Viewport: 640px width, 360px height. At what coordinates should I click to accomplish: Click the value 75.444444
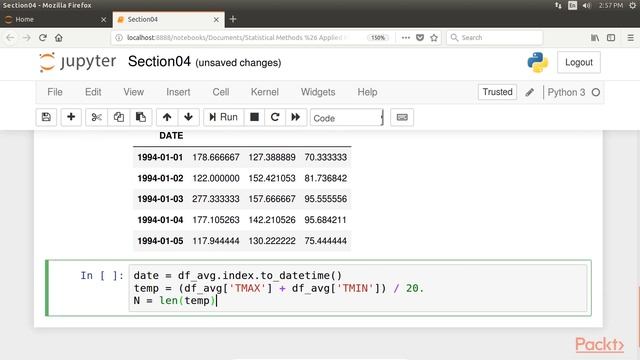tap(325, 241)
